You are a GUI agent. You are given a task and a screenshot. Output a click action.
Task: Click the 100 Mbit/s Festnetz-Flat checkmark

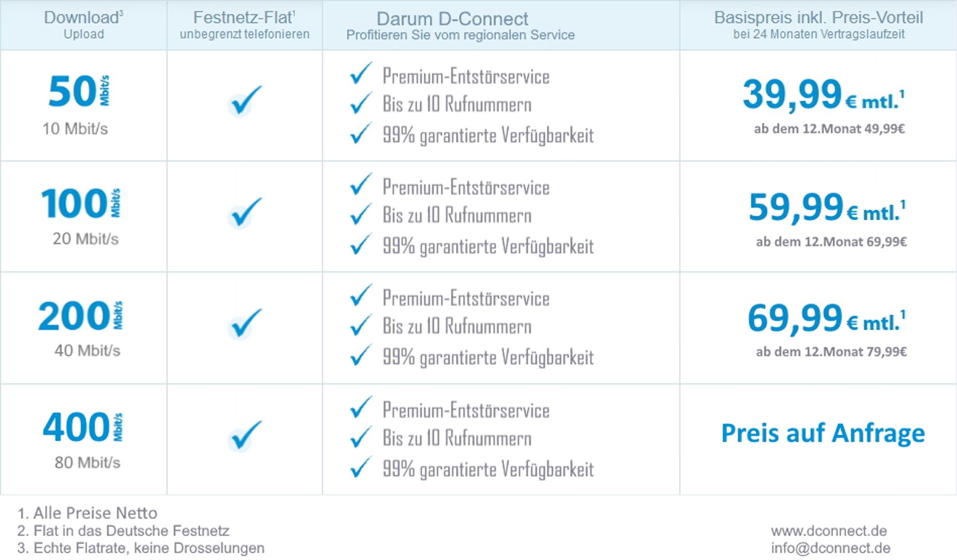coord(245,213)
